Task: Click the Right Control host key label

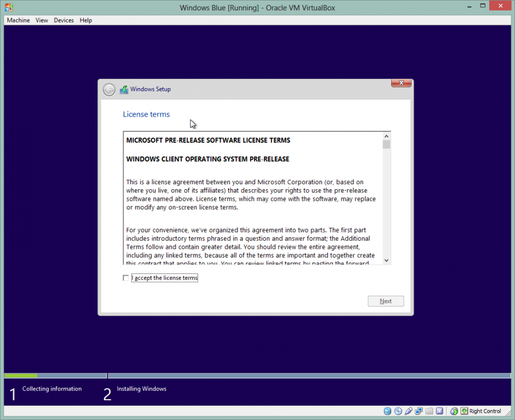Action: pos(485,411)
